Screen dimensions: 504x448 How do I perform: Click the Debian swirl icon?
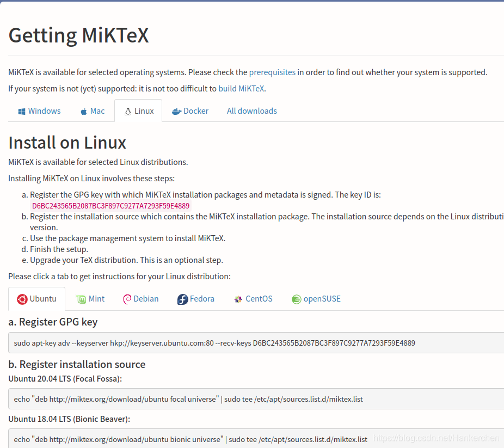click(127, 299)
